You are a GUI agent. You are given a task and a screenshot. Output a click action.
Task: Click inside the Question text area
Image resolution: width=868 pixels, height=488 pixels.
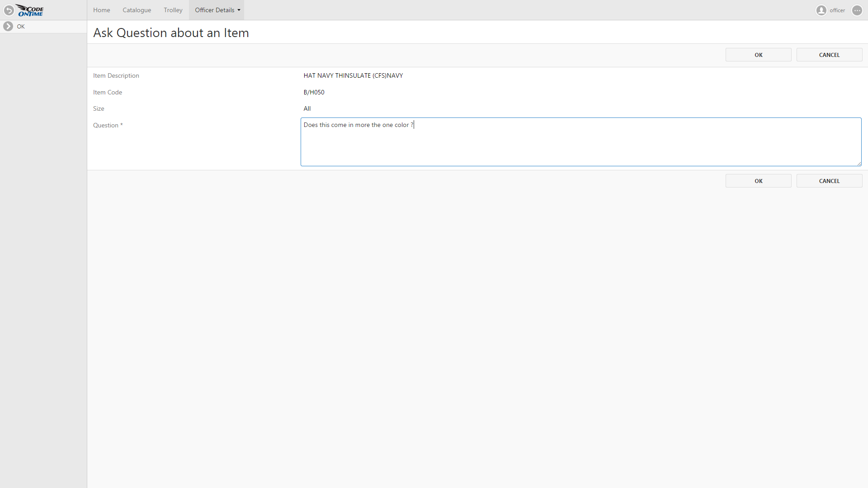click(580, 145)
